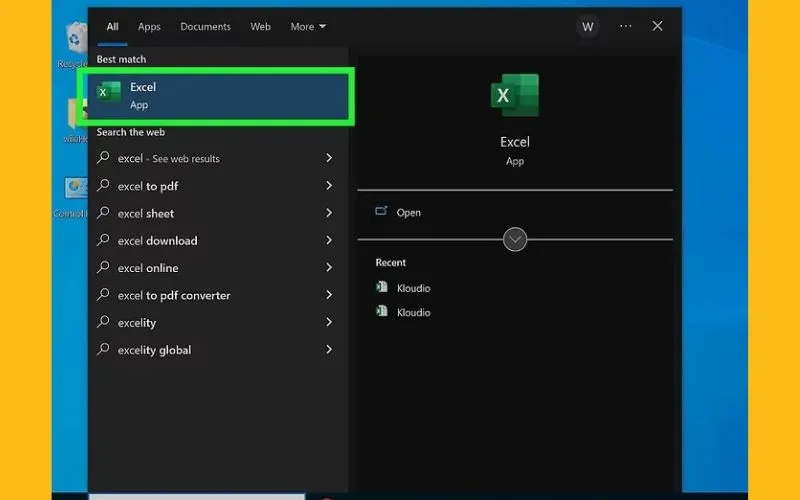
Task: Switch to the Documents search tab
Action: (x=205, y=27)
